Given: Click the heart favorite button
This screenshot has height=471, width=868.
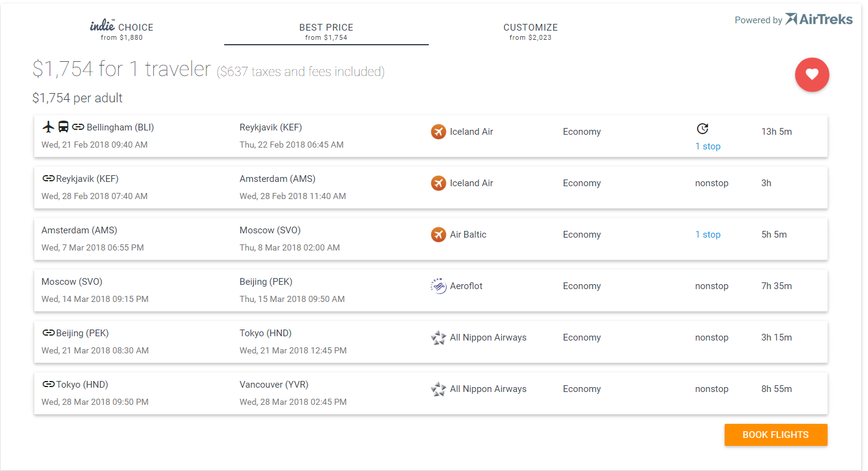Looking at the screenshot, I should click(812, 75).
